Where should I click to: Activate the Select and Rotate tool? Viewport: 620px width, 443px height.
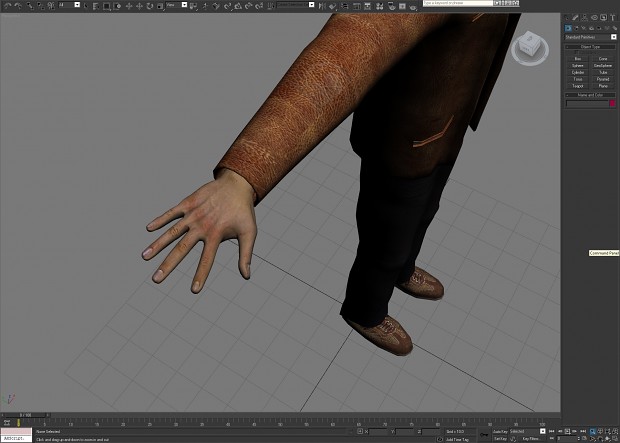pyautogui.click(x=149, y=6)
